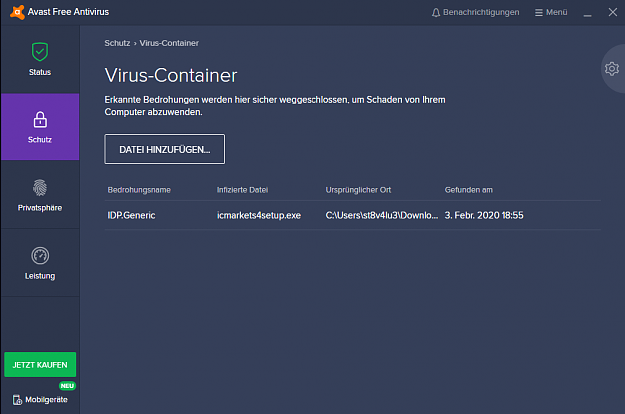Click the Gefunden am column header

(x=469, y=190)
